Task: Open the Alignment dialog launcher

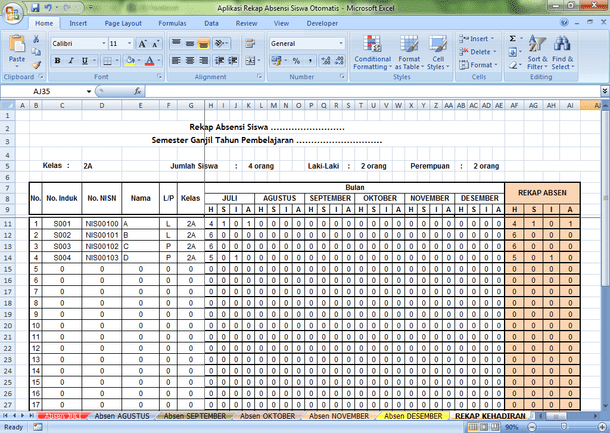Action: pos(259,77)
